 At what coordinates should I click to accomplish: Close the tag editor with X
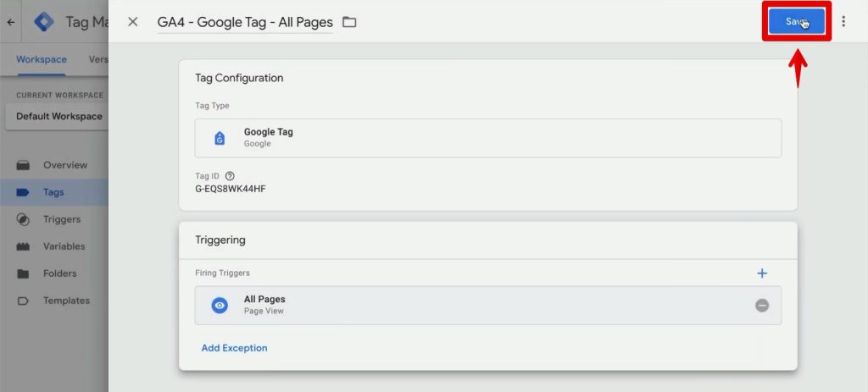click(133, 21)
